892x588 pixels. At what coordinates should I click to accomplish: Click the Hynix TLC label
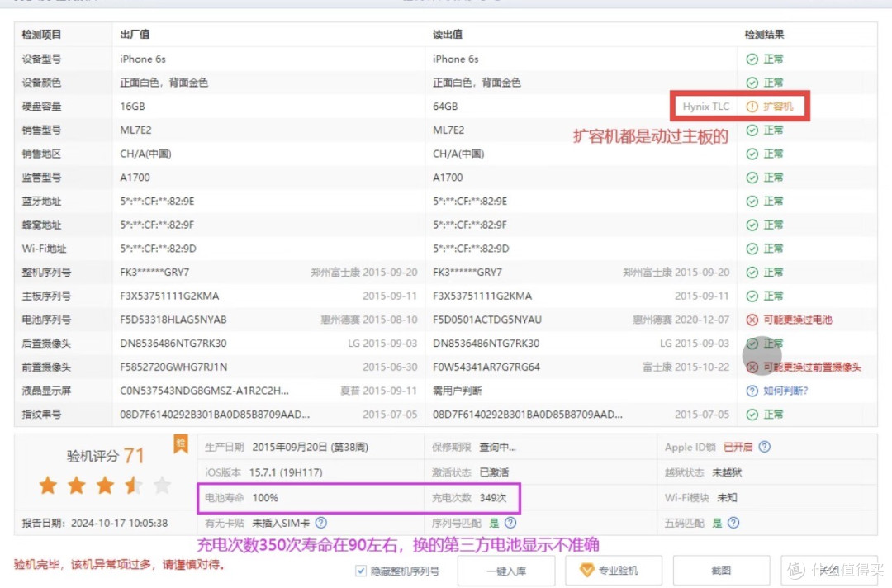point(706,107)
